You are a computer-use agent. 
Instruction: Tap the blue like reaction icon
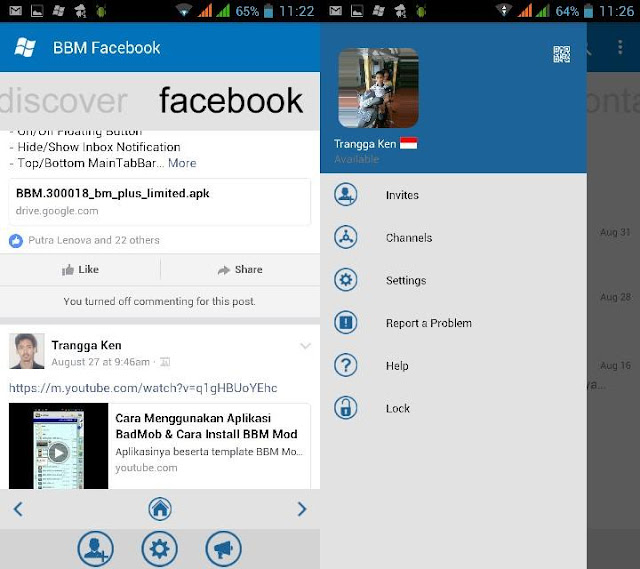point(16,241)
